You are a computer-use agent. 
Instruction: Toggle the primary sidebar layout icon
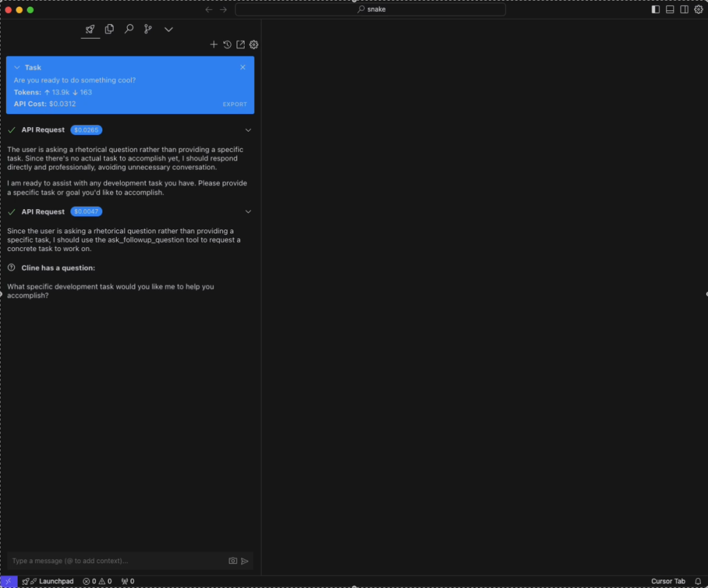pos(656,9)
